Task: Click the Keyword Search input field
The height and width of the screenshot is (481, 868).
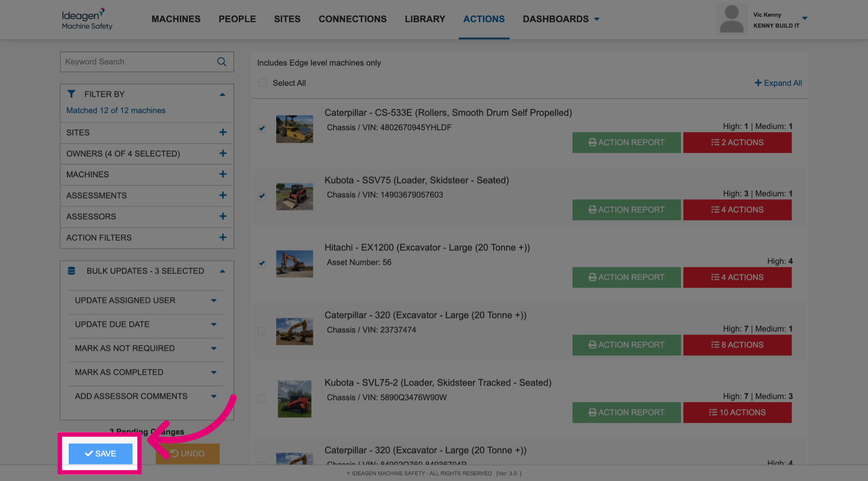Action: [147, 62]
